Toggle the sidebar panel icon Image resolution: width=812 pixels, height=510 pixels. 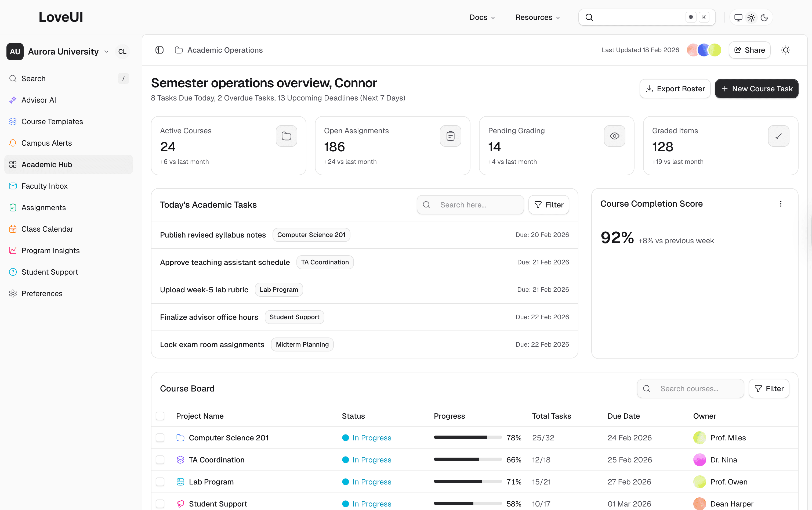click(160, 50)
